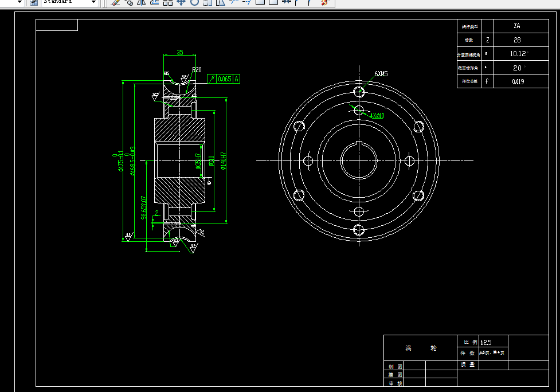
Task: Click the f symbol cell in table
Action: click(x=488, y=81)
